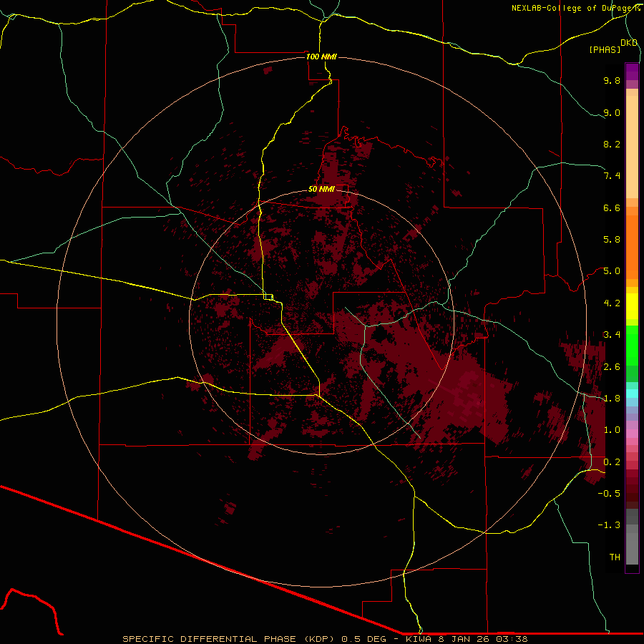Click the 8.2 scale value
The image size is (644, 644).
(x=612, y=144)
